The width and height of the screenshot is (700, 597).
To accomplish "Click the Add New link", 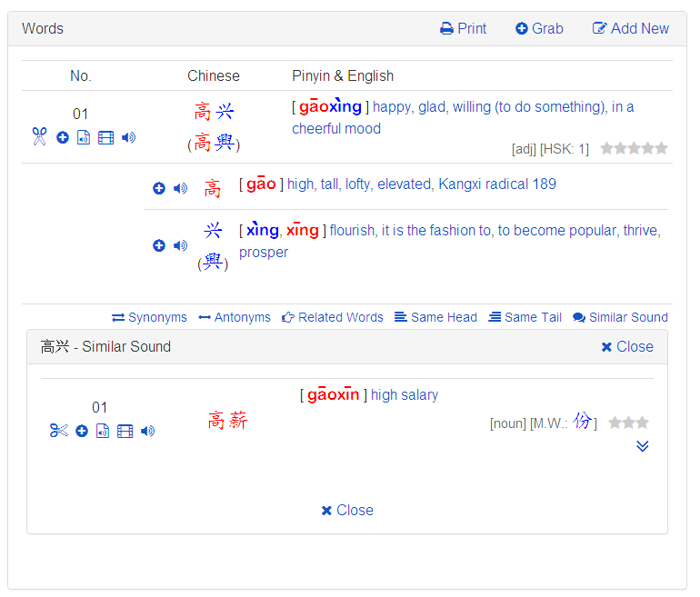I will pos(630,28).
